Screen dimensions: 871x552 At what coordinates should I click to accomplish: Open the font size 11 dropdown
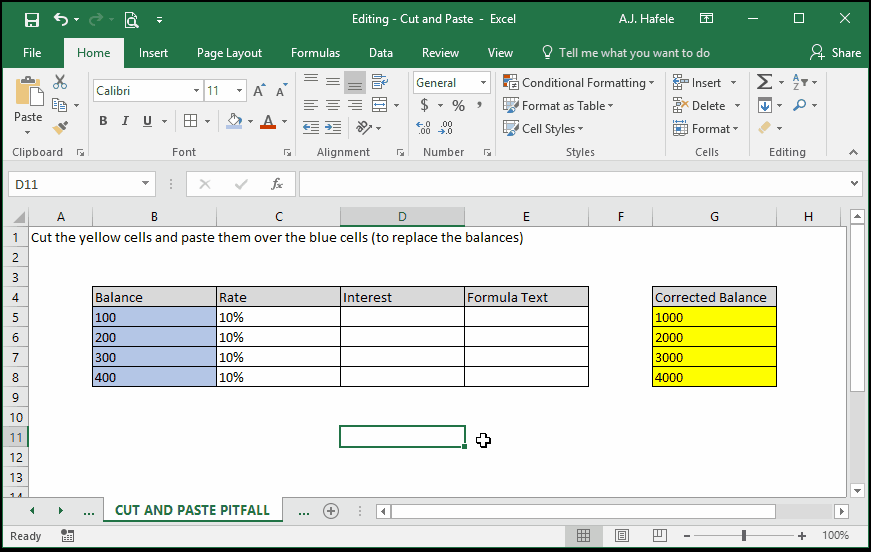(x=239, y=91)
